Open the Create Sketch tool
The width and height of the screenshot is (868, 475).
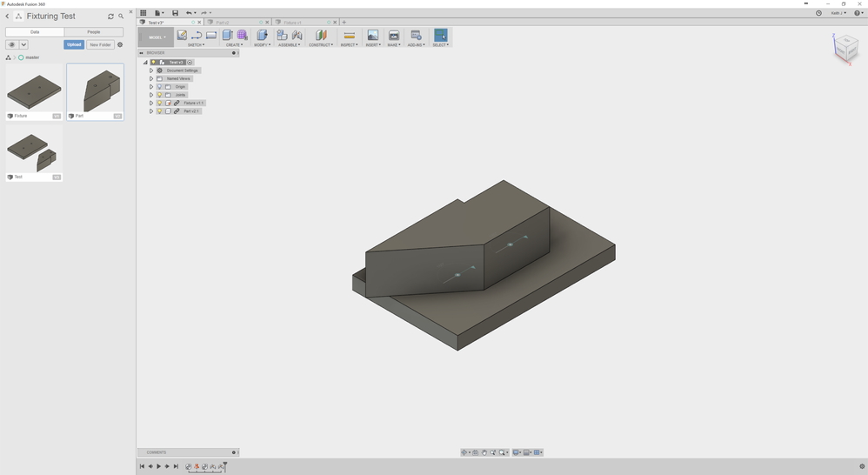[182, 35]
